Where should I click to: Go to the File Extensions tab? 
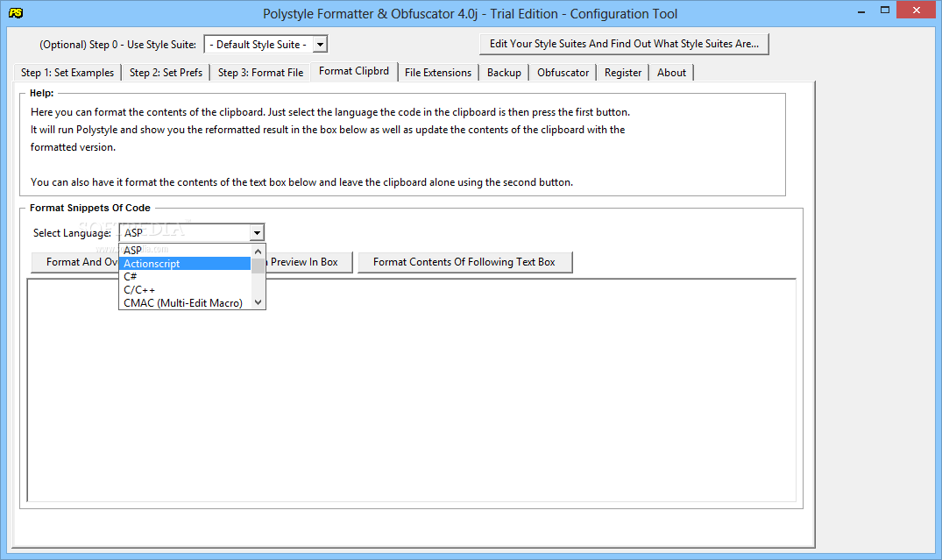[x=438, y=73]
